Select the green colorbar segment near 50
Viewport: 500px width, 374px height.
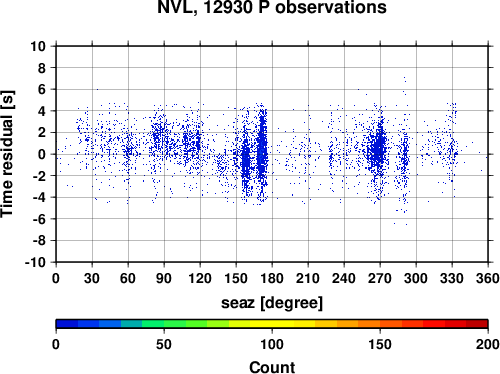pos(164,323)
